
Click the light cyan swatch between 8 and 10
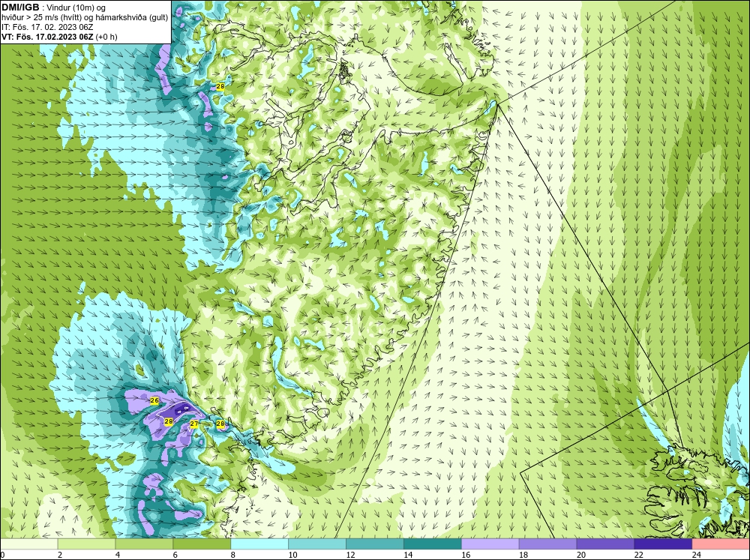pos(259,544)
